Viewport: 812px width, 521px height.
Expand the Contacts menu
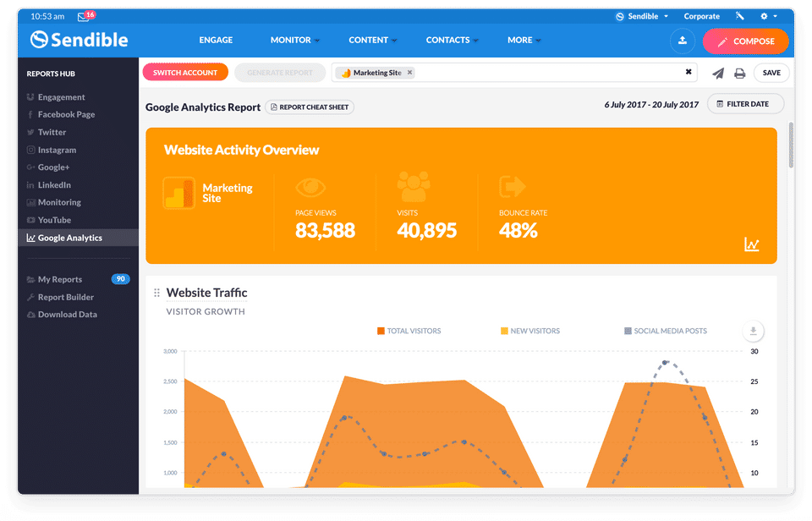(452, 40)
